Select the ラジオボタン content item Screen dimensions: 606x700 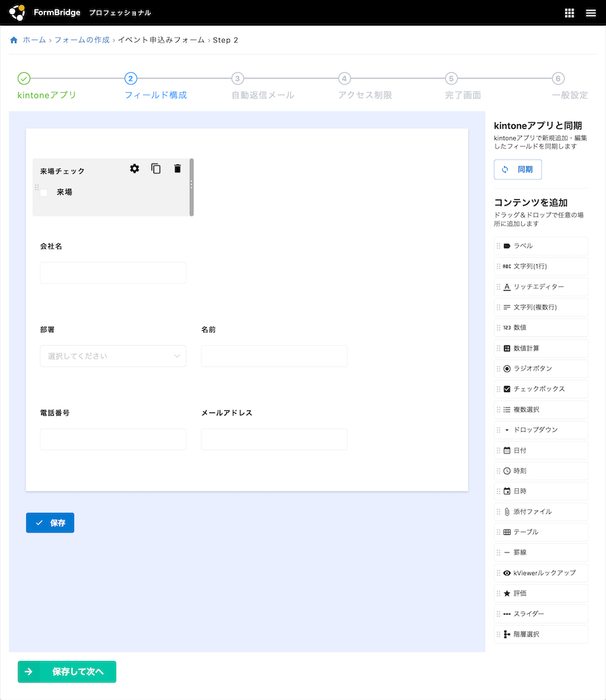541,369
